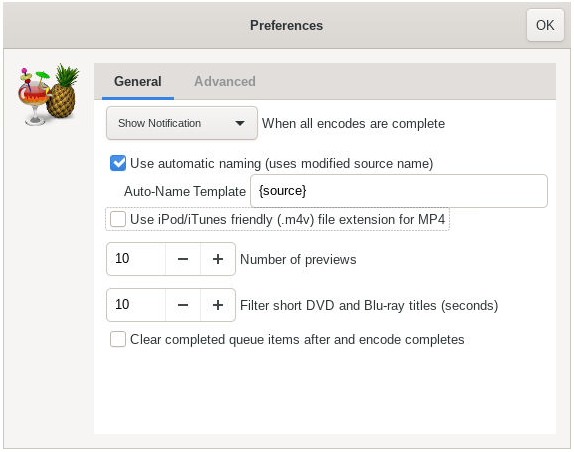Click the Auto-Name Template text field

coord(399,191)
